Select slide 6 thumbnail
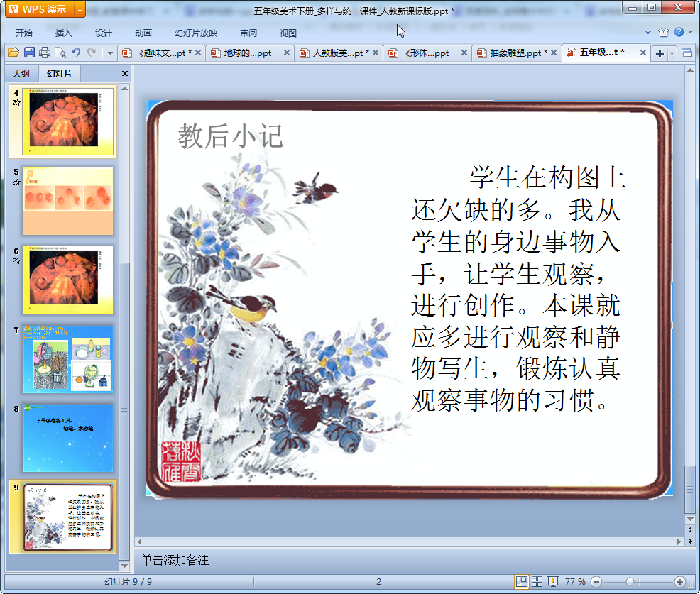The height and width of the screenshot is (594, 700). [68, 280]
